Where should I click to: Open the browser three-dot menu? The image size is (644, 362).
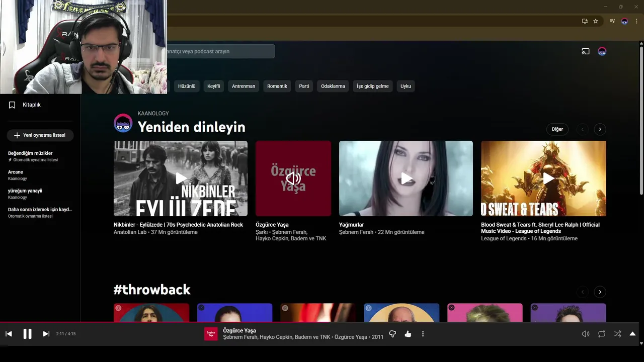pyautogui.click(x=636, y=21)
